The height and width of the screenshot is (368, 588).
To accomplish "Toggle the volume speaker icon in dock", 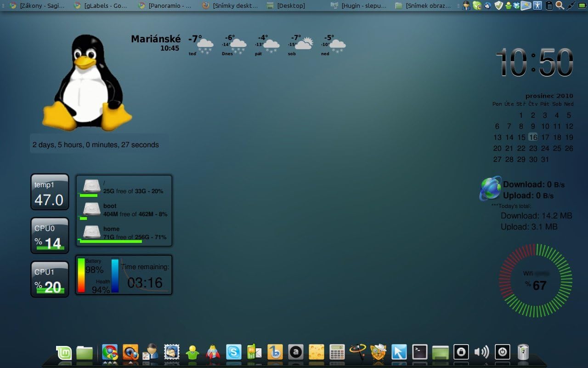I will click(x=481, y=352).
